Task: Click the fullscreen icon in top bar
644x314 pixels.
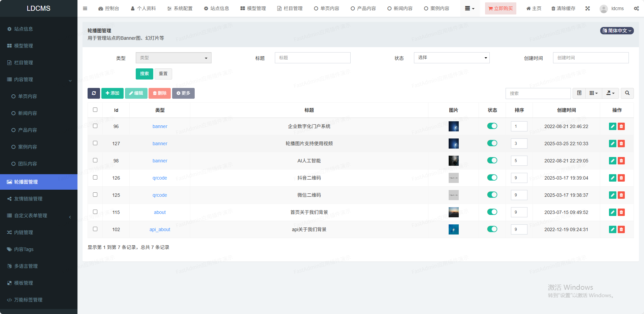Action: (587, 8)
